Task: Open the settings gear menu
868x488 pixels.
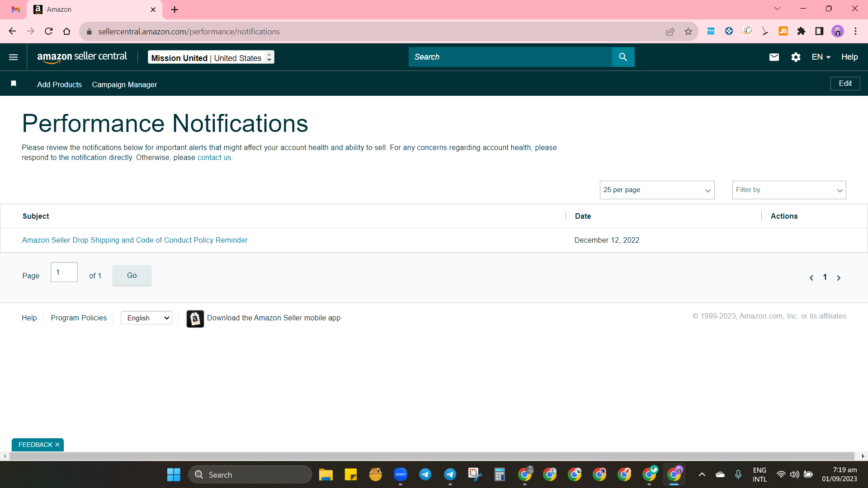Action: [796, 57]
